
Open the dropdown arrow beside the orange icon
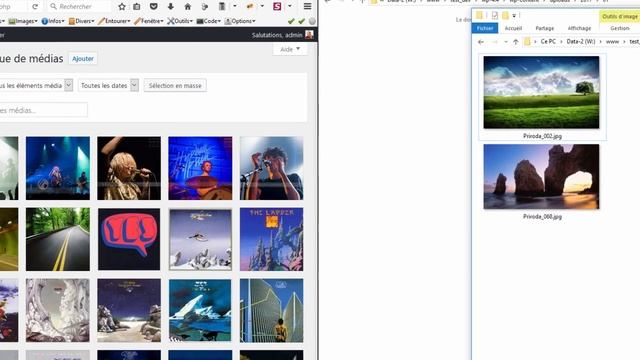coord(262,7)
